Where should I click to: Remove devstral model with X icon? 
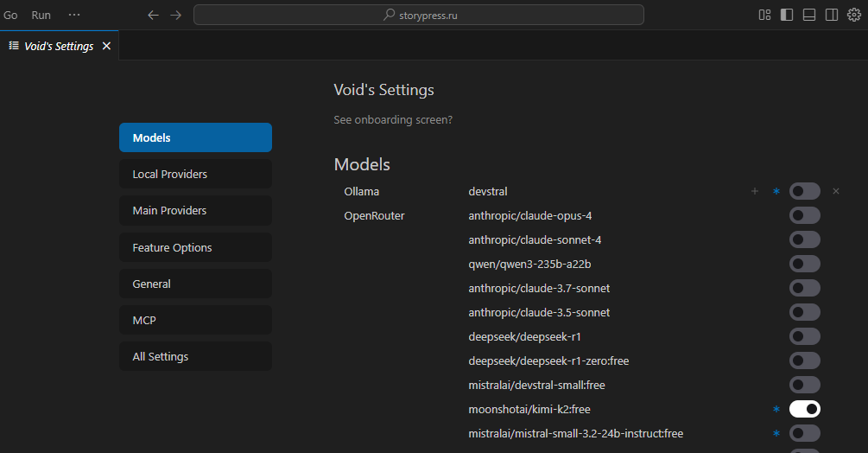pos(836,191)
